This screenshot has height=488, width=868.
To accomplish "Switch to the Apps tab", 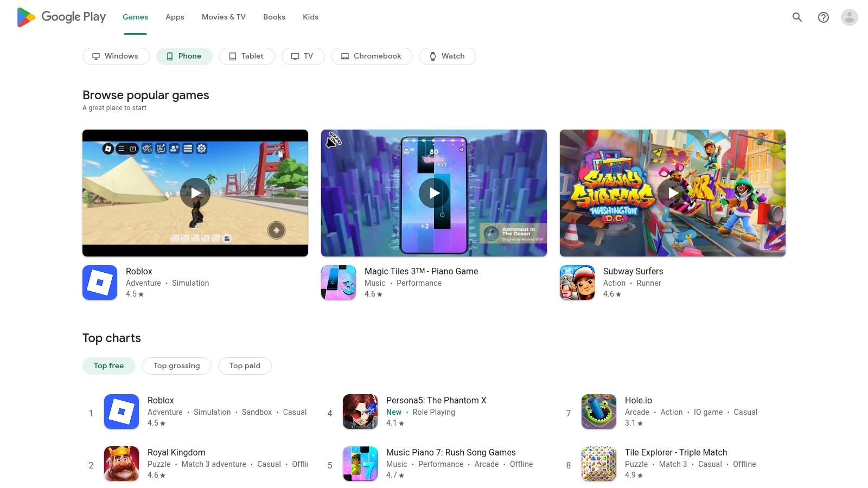I will [175, 17].
